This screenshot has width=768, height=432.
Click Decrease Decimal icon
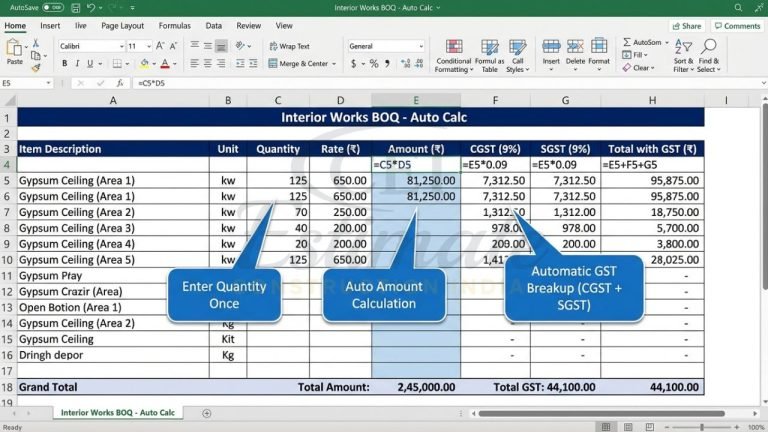[419, 64]
